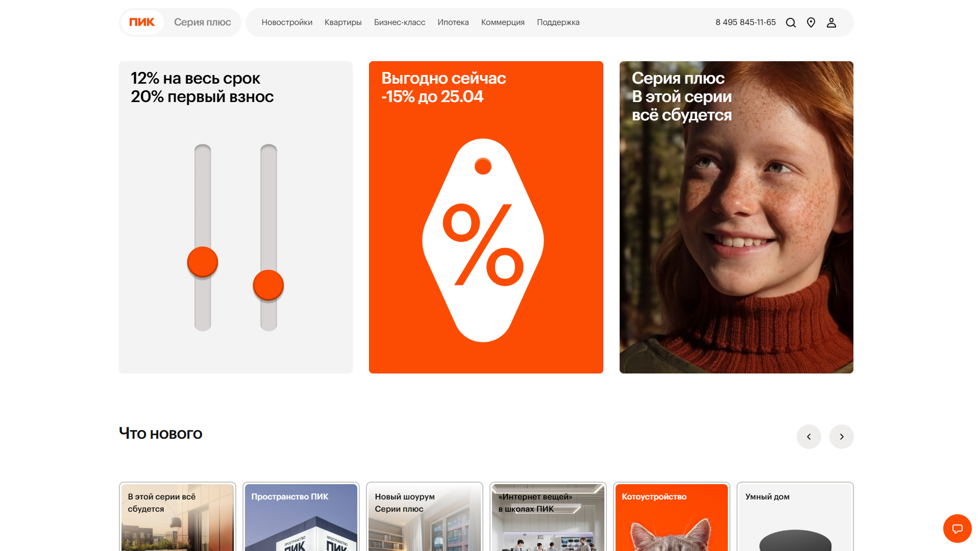Open Квартиры menu item
The image size is (980, 551).
pos(343,22)
